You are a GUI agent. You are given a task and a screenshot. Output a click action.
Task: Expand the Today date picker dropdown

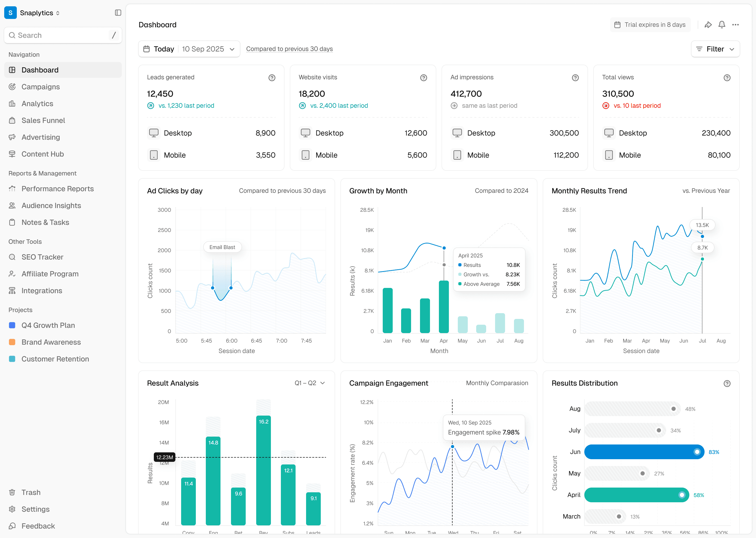click(x=189, y=49)
